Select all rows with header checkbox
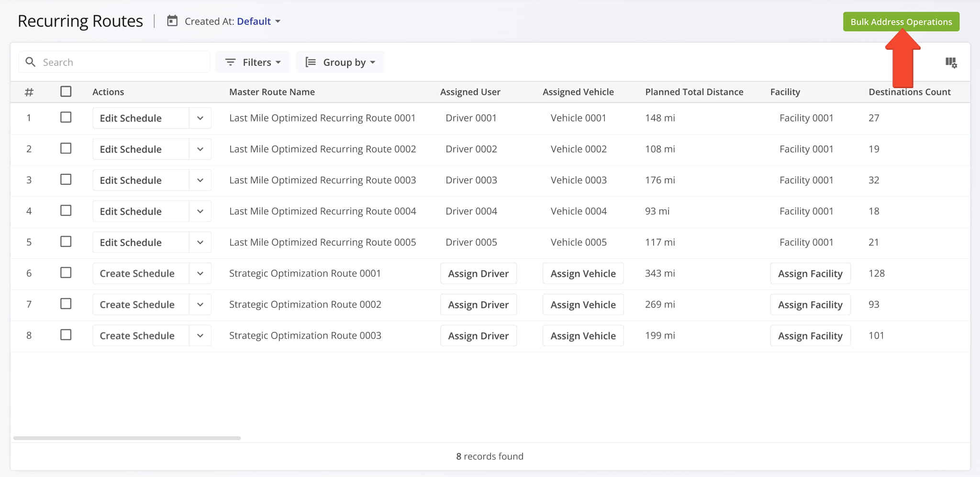Image resolution: width=980 pixels, height=477 pixels. point(66,91)
